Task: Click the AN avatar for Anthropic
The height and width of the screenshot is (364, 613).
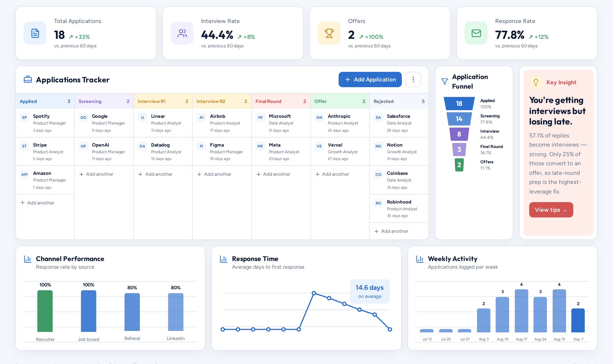Action: point(319,118)
